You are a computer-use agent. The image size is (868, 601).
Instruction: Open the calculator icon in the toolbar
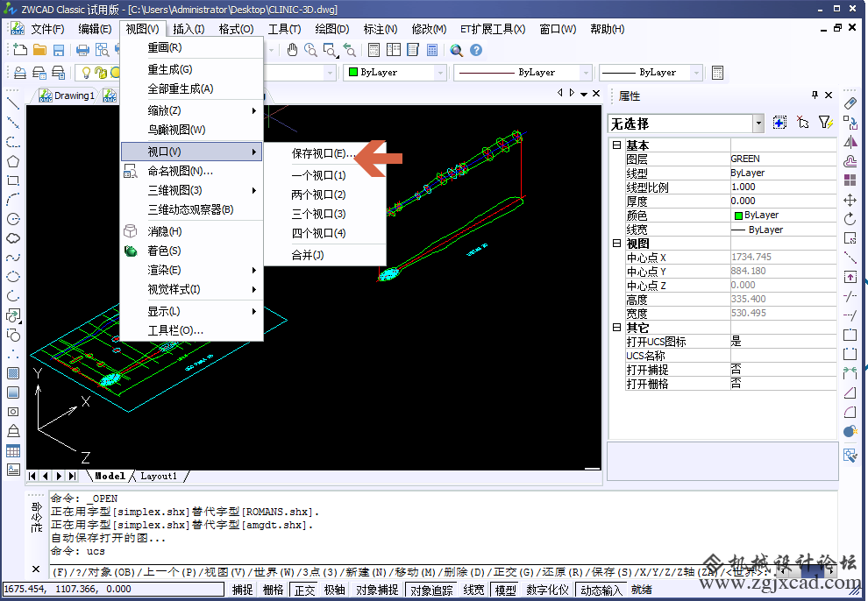click(432, 50)
